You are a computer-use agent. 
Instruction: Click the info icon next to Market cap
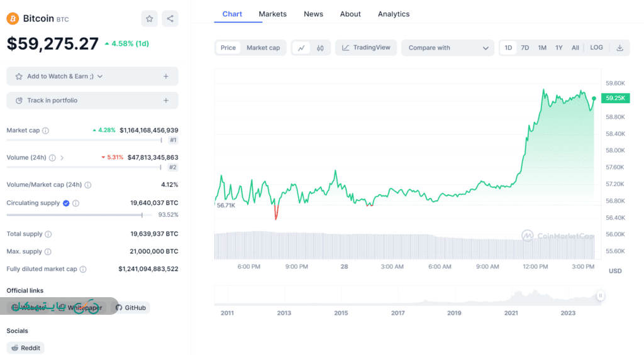pos(45,131)
